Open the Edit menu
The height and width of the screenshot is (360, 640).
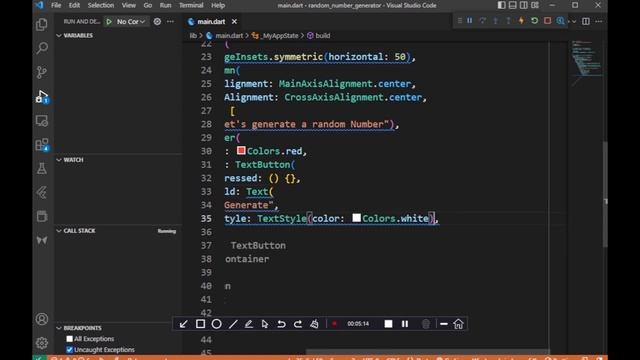tap(74, 5)
